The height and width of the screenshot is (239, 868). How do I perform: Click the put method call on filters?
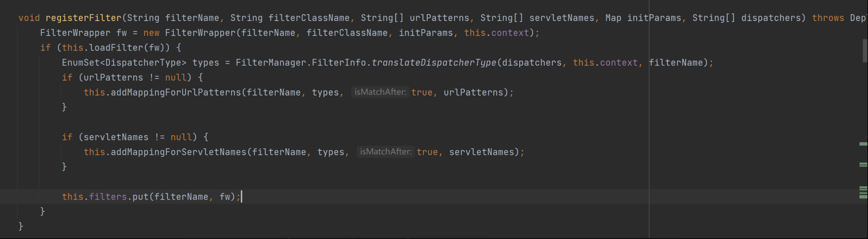coord(140,197)
